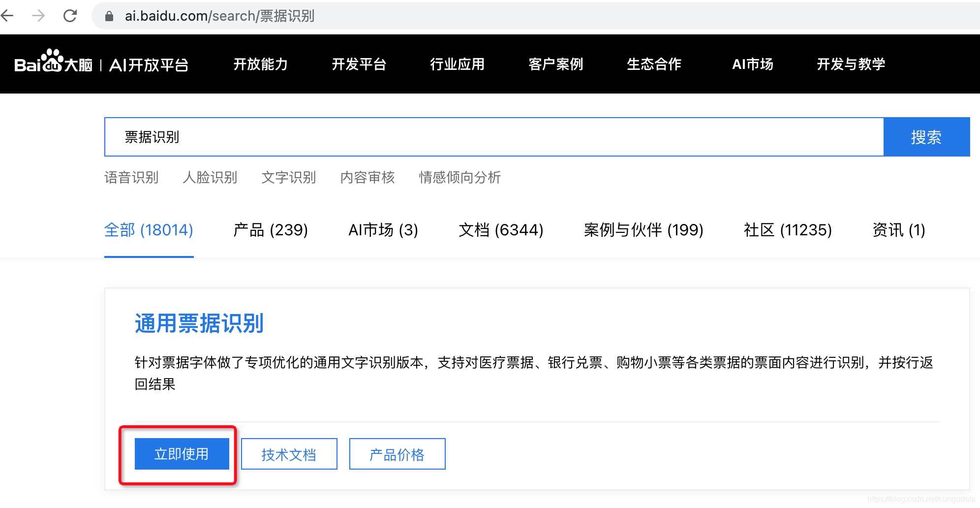Select the 语音识别 suggested keyword
Screen dimensions: 980x508
[x=131, y=177]
